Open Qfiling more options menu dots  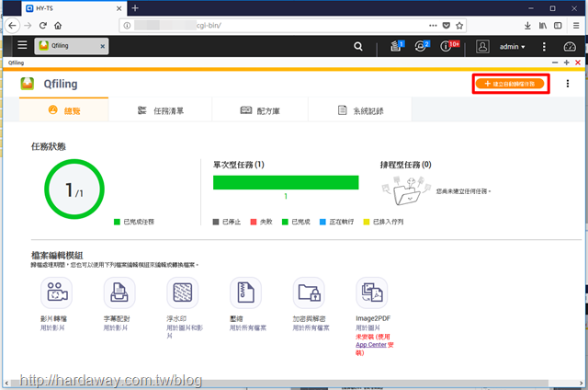(568, 84)
